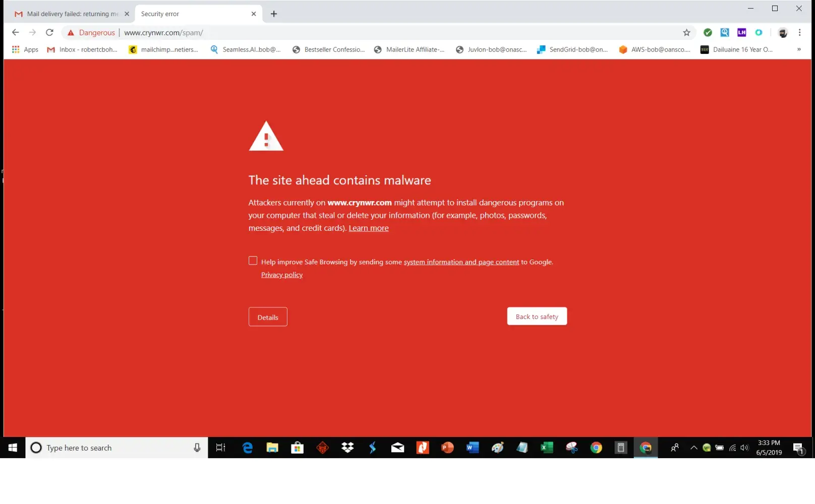Image resolution: width=815 pixels, height=504 pixels.
Task: Click the green checkmark extension icon
Action: point(708,32)
